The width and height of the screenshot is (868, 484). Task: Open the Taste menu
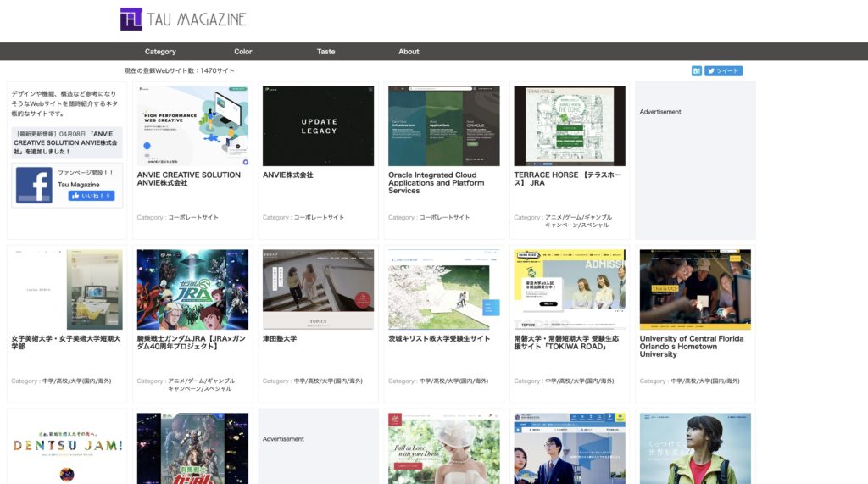(326, 52)
